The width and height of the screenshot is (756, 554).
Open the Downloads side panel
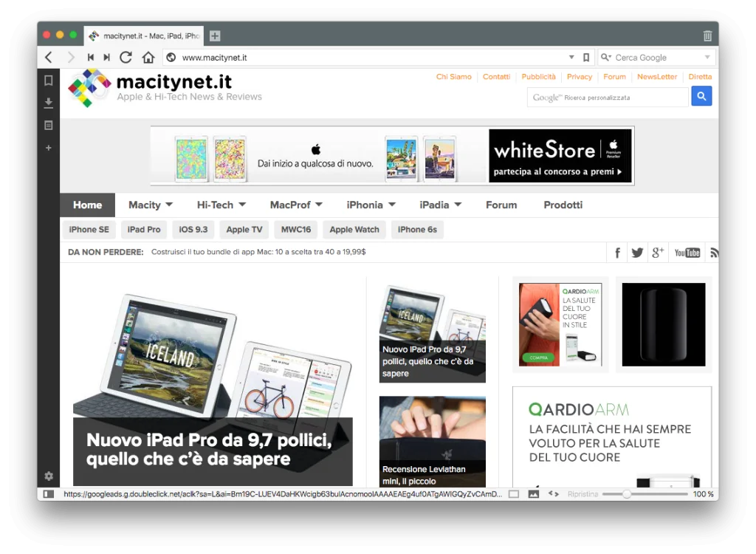coord(48,103)
